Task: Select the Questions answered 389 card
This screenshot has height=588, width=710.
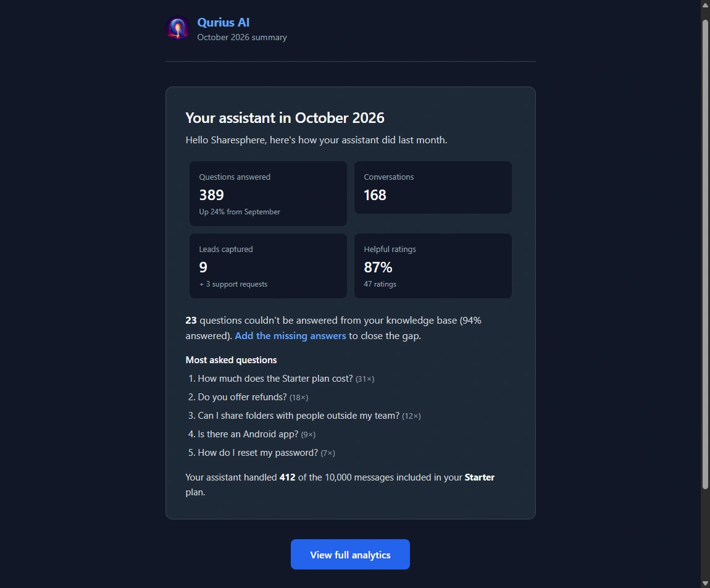Action: (268, 193)
